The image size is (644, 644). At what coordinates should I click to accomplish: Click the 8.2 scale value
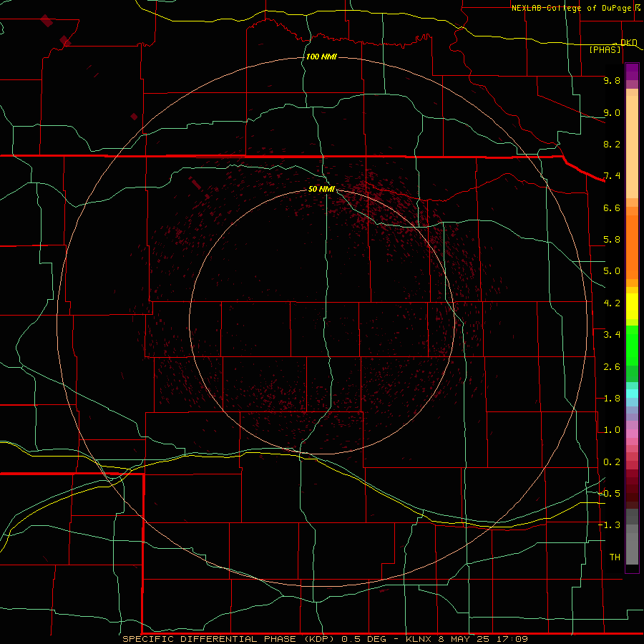pyautogui.click(x=612, y=144)
